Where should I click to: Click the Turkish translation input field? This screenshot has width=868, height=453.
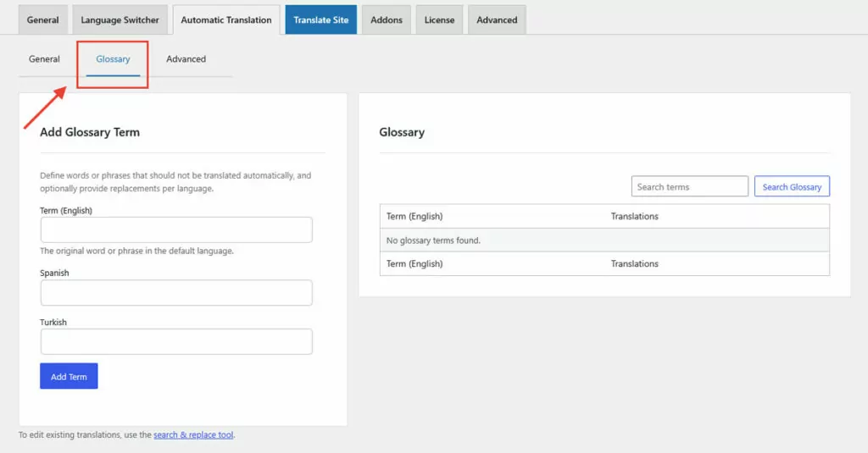pos(176,341)
